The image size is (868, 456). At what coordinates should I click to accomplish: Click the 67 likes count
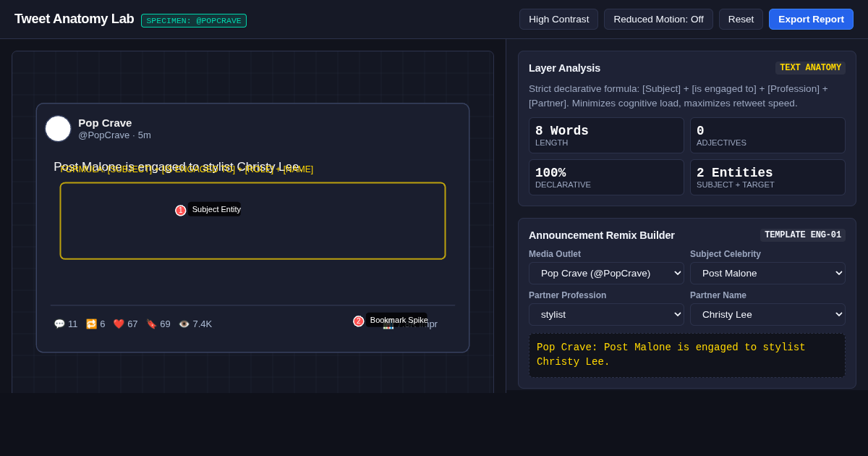point(132,324)
